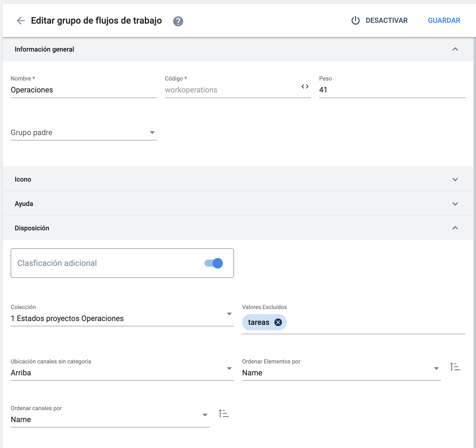
Task: Click inside the Nombre input field
Action: 84,90
